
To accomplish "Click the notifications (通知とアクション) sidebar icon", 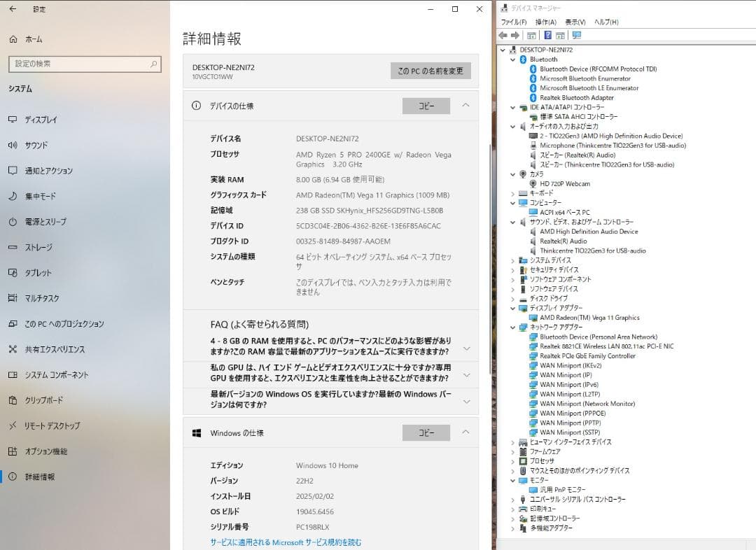I will (x=13, y=170).
